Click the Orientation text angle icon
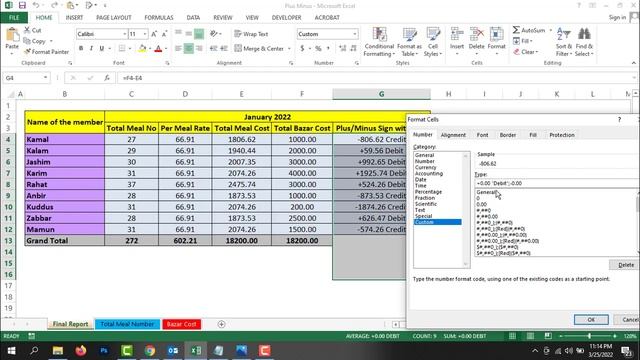640x360 pixels. coord(214,34)
